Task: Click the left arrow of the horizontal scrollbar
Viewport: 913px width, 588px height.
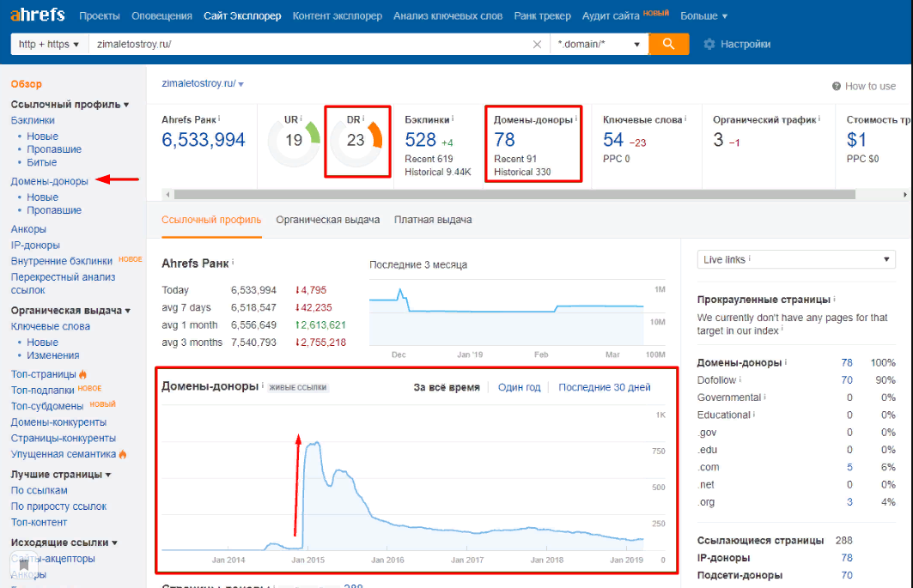Action: 167,195
